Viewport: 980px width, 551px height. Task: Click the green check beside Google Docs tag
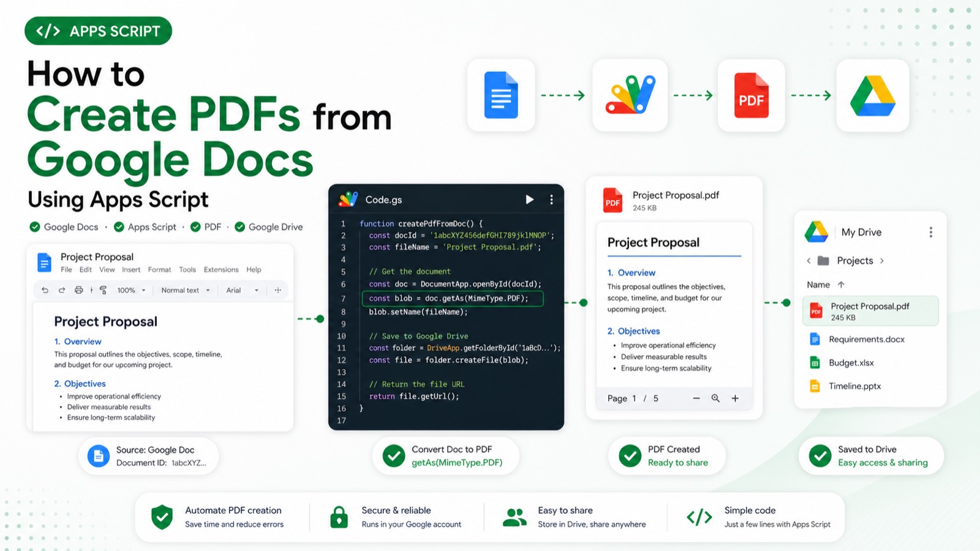click(35, 227)
